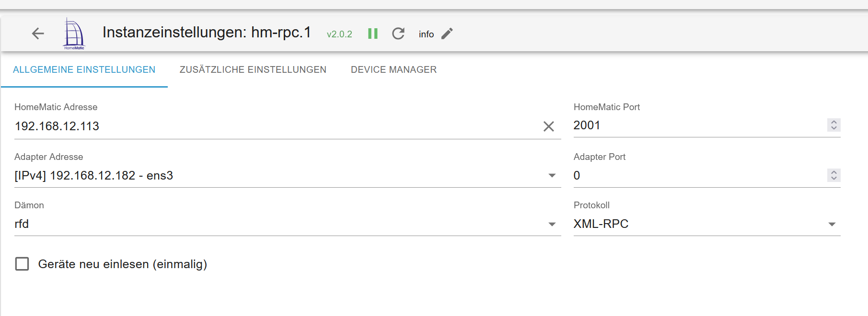The height and width of the screenshot is (316, 868).
Task: Click the back arrow icon
Action: (x=38, y=34)
